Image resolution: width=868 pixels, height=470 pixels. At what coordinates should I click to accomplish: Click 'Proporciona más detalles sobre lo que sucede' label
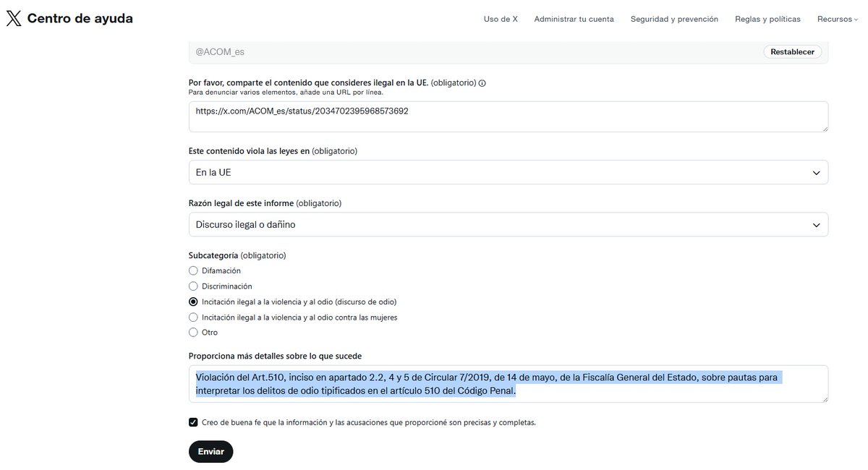[275, 356]
